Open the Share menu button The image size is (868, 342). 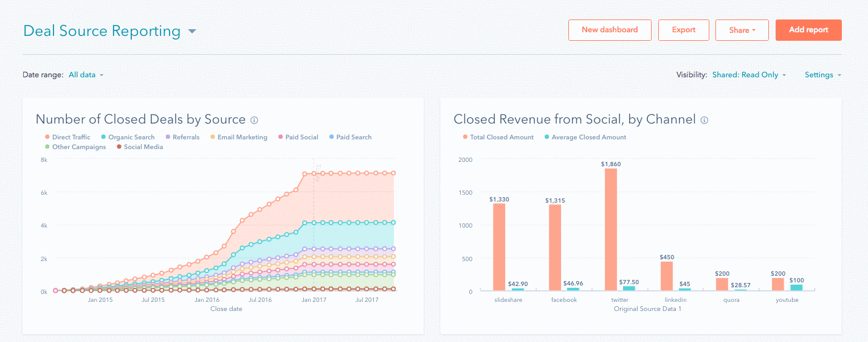(742, 30)
